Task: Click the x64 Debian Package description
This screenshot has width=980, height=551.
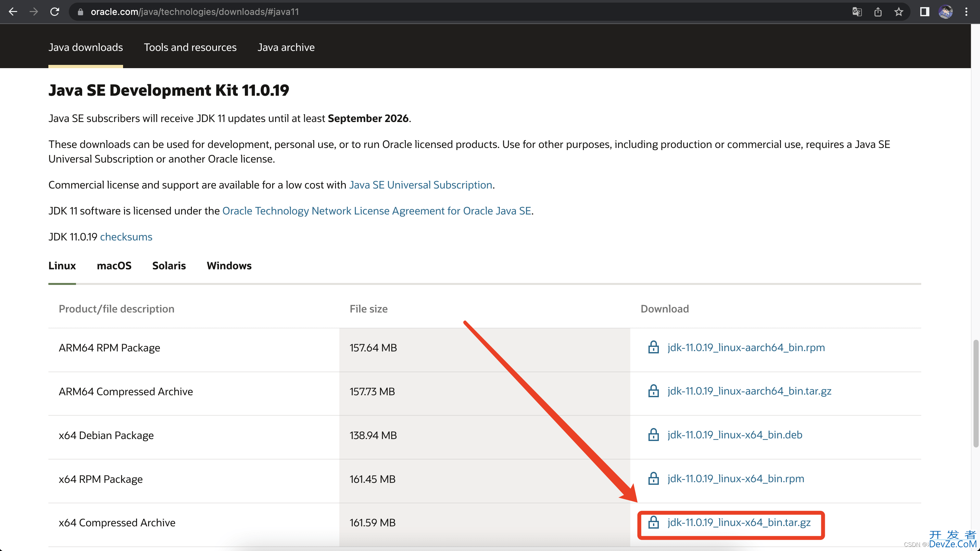Action: tap(106, 435)
